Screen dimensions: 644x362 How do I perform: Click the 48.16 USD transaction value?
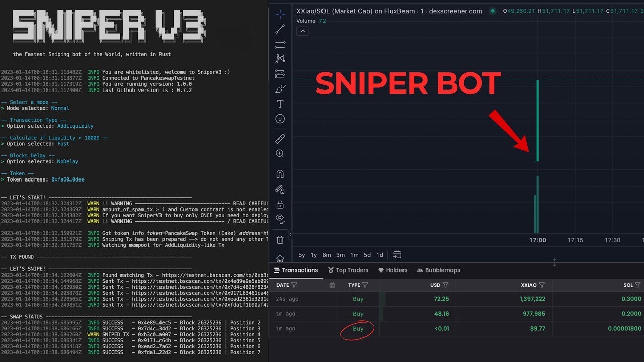point(441,314)
